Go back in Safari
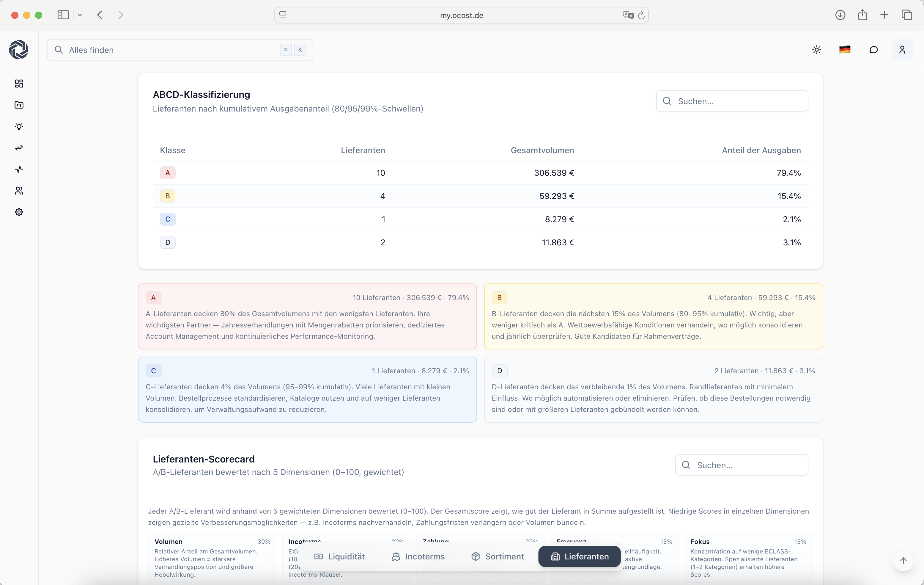 [x=100, y=15]
